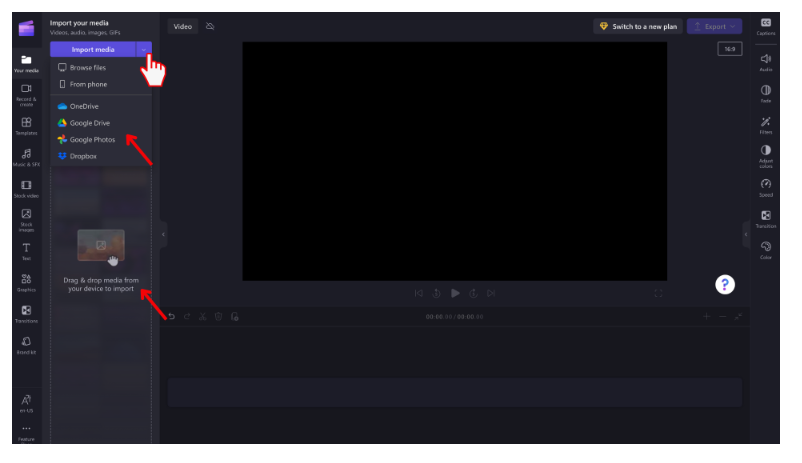Choose From phone import option
802x463 pixels.
(x=101, y=84)
